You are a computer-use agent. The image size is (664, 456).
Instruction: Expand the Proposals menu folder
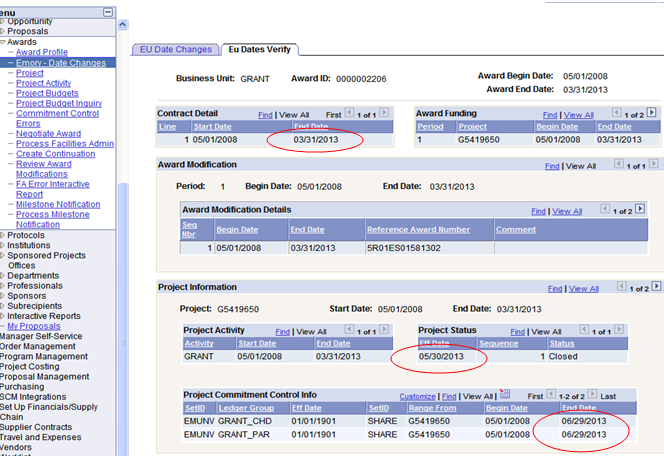click(x=3, y=31)
